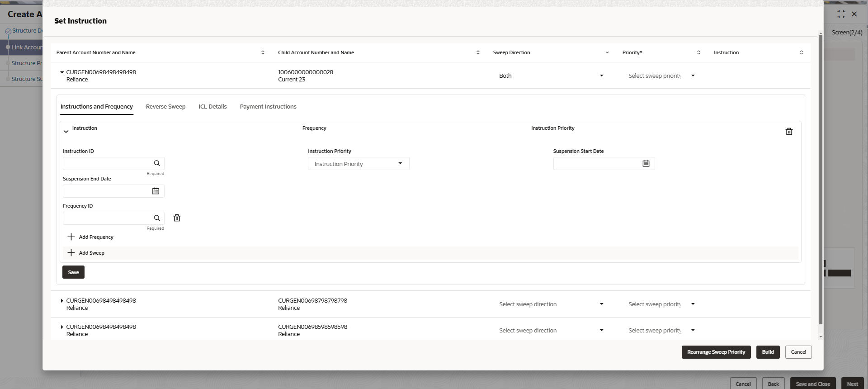This screenshot has width=868, height=389.
Task: Collapse the Instruction section chevron
Action: pyautogui.click(x=66, y=132)
